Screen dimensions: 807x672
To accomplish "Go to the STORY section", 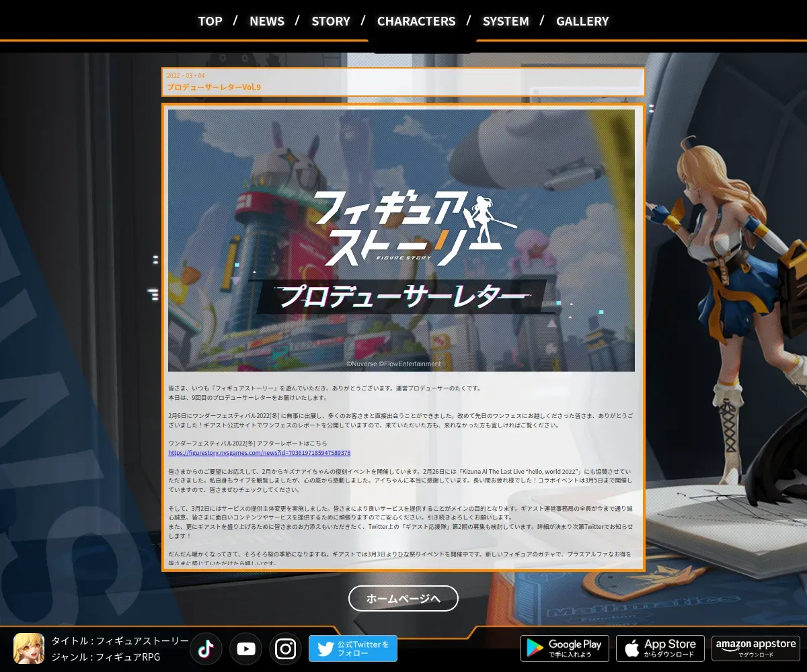I will click(x=331, y=21).
